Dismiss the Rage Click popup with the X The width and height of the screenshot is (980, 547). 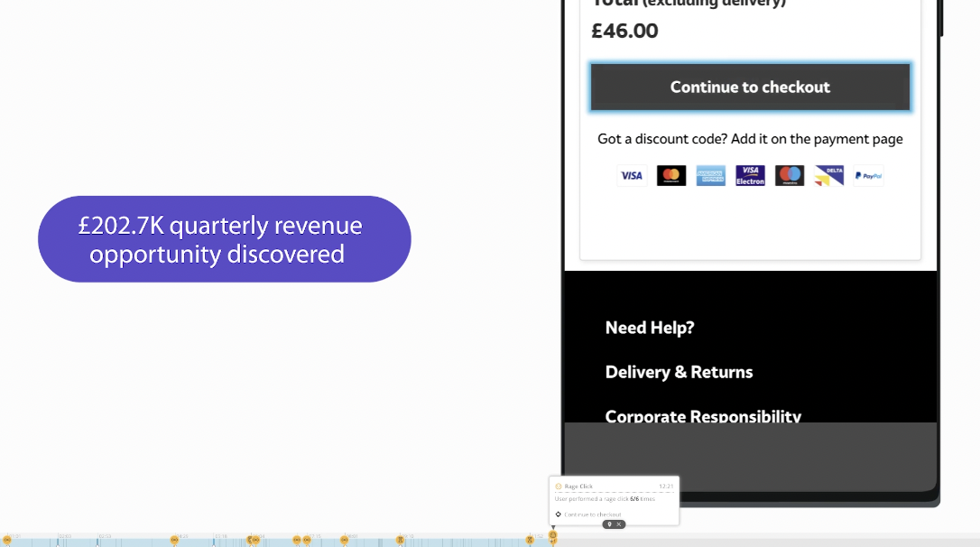(619, 524)
